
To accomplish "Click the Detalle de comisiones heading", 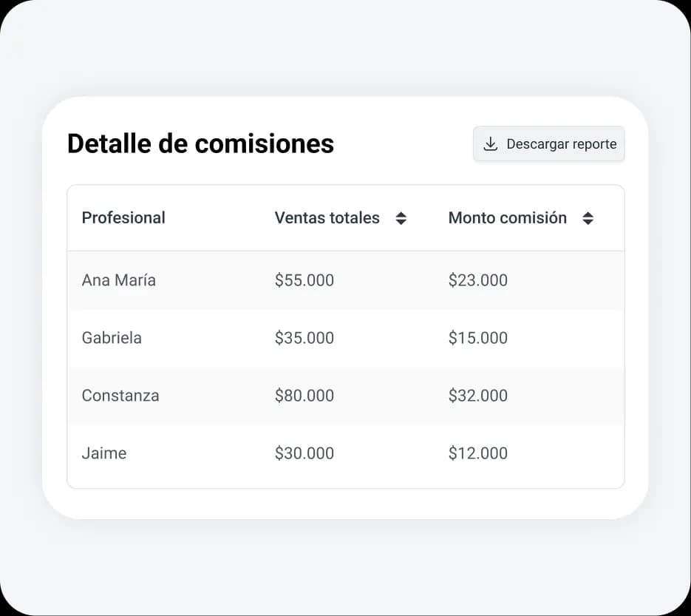I will pyautogui.click(x=200, y=143).
